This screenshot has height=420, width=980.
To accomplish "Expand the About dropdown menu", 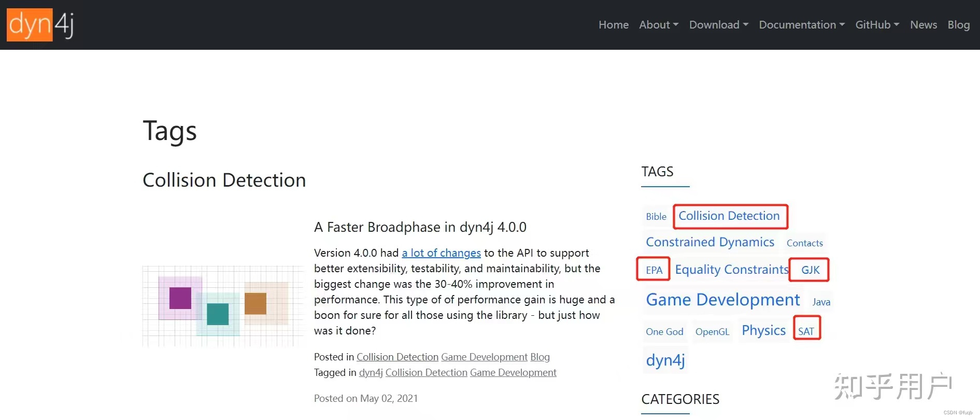I will click(x=659, y=25).
